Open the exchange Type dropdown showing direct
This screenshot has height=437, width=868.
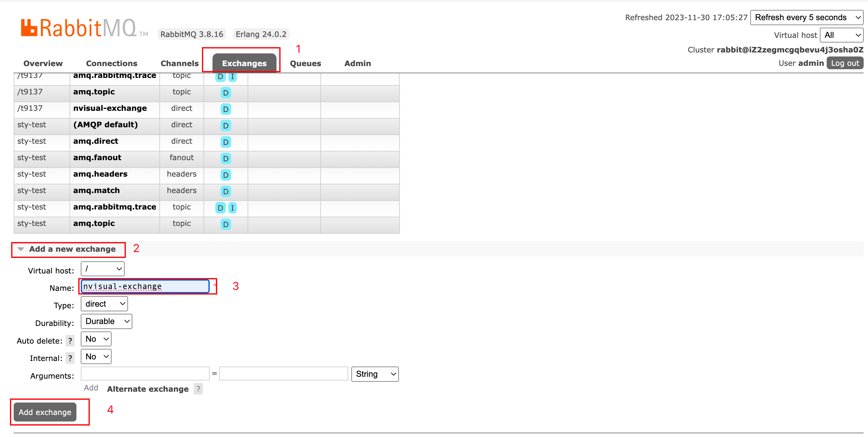[x=104, y=304]
